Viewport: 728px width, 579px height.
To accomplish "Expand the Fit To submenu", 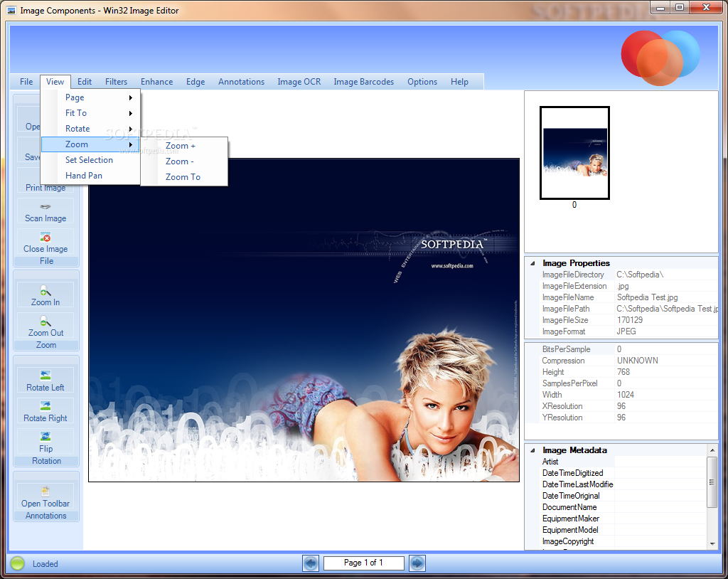I will [90, 113].
